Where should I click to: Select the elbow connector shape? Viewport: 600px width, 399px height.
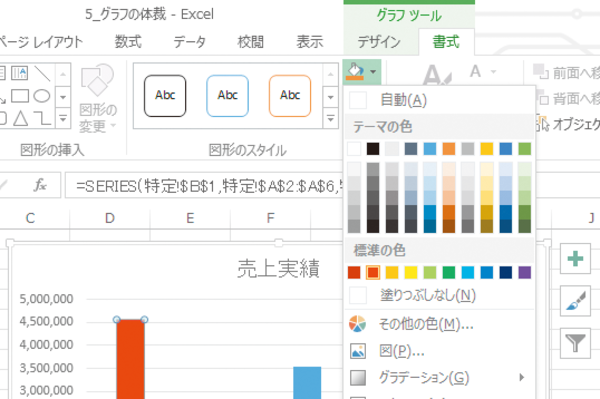[x=42, y=119]
